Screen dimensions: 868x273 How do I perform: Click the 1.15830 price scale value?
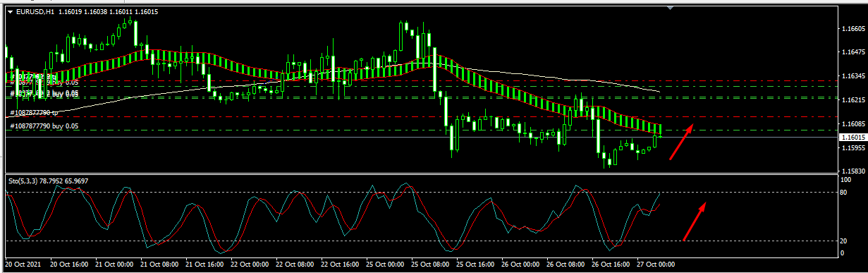tap(853, 171)
